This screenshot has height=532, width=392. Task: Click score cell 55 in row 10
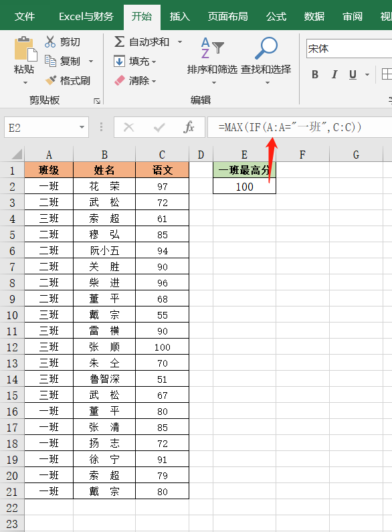162,315
